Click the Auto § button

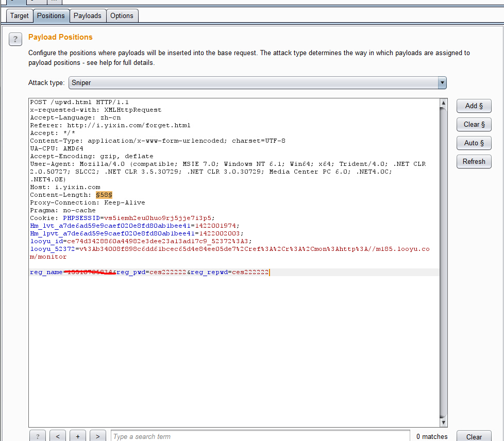[474, 143]
